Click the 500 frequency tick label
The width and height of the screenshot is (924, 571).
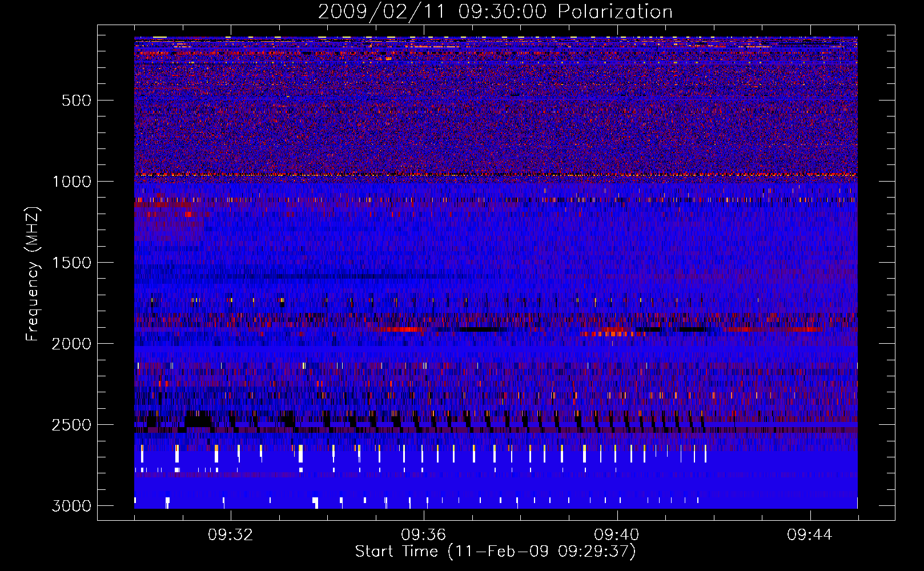pos(77,100)
